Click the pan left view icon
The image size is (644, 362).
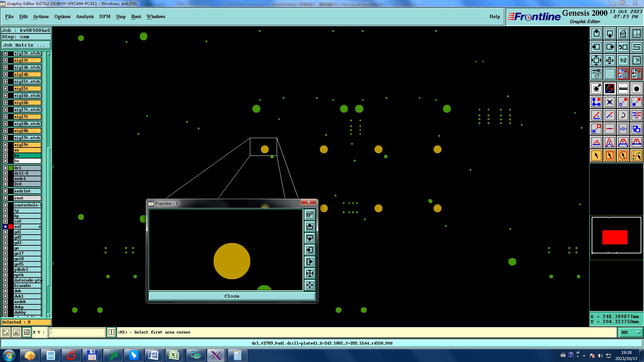(x=596, y=47)
